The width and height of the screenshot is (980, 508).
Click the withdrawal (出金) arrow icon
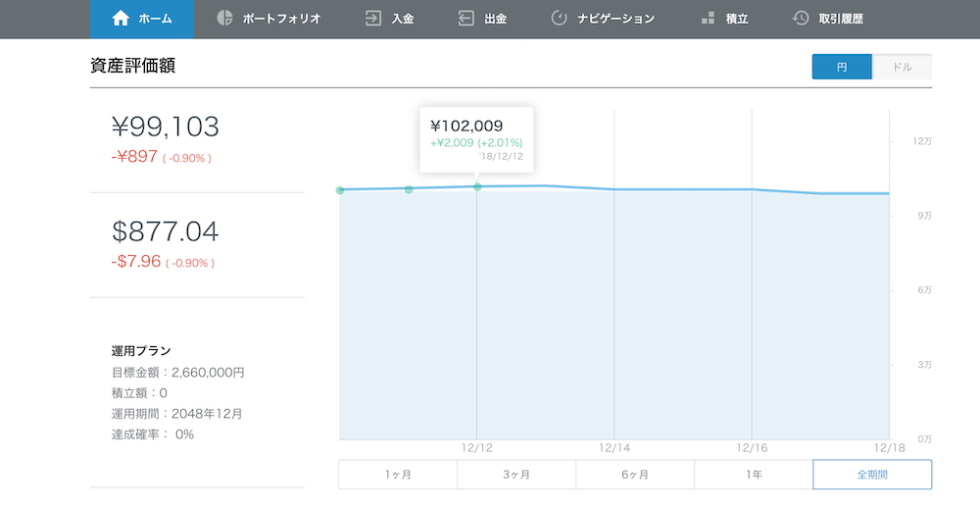(x=465, y=18)
